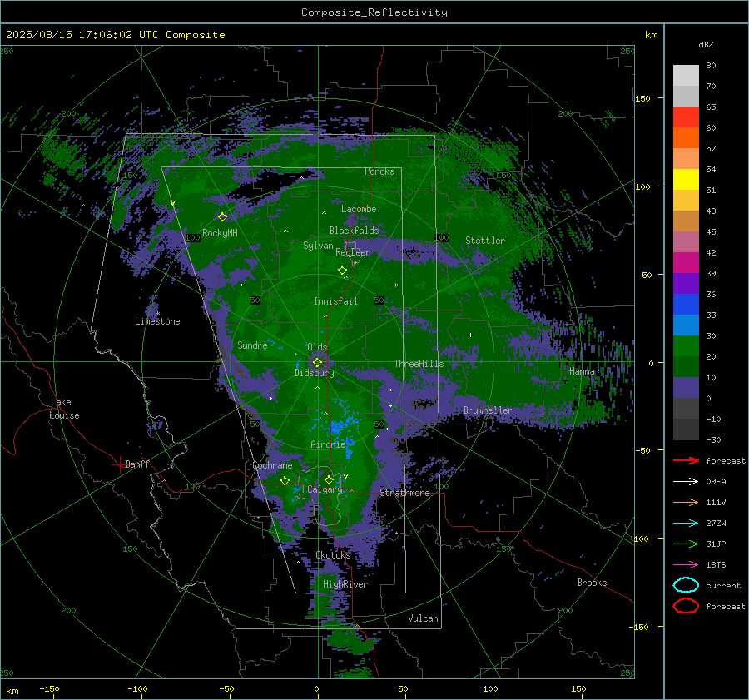
Task: Click the Ponoka city label
Action: pyautogui.click(x=379, y=171)
